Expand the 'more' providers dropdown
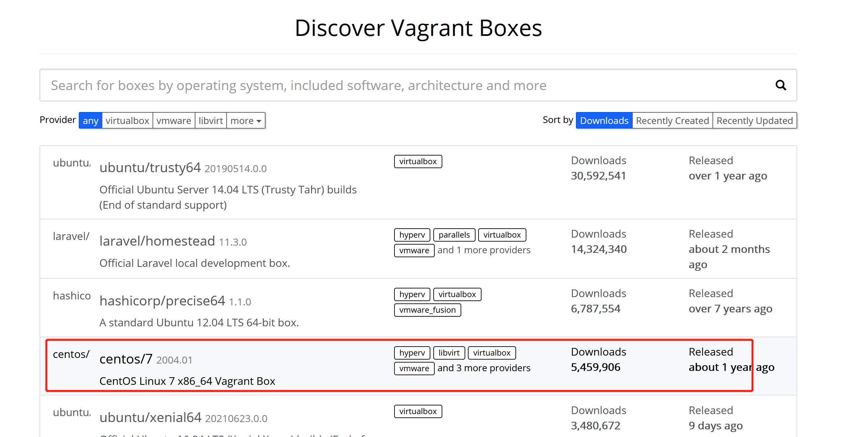 tap(246, 121)
